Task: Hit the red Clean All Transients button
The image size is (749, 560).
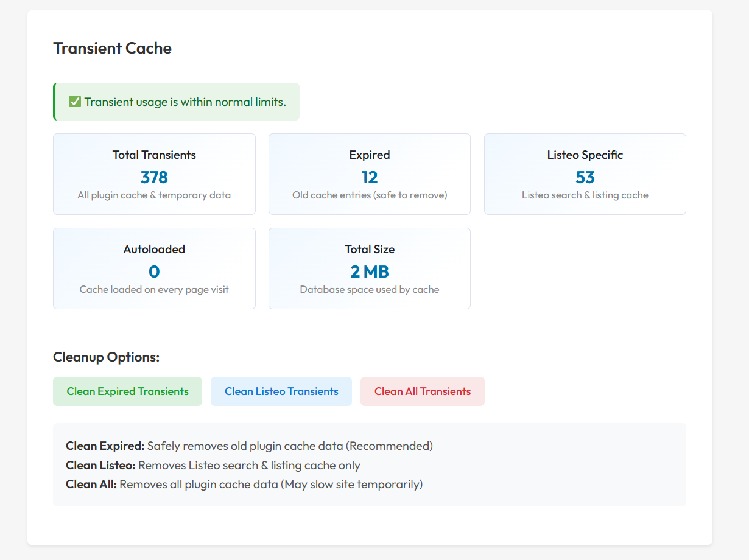Action: pyautogui.click(x=423, y=391)
